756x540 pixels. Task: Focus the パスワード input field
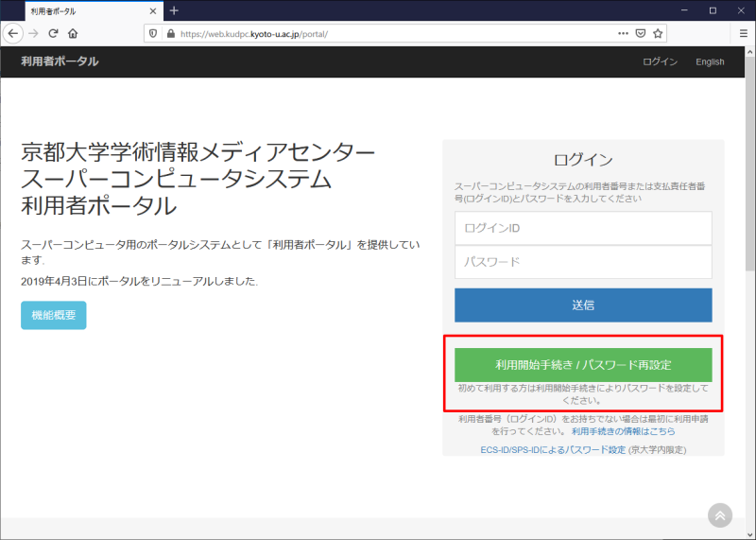tap(583, 262)
